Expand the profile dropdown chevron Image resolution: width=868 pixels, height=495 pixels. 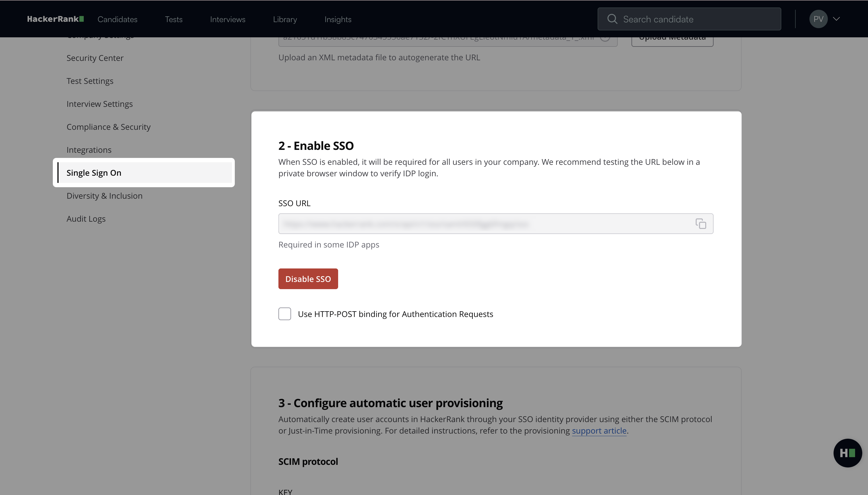point(836,19)
